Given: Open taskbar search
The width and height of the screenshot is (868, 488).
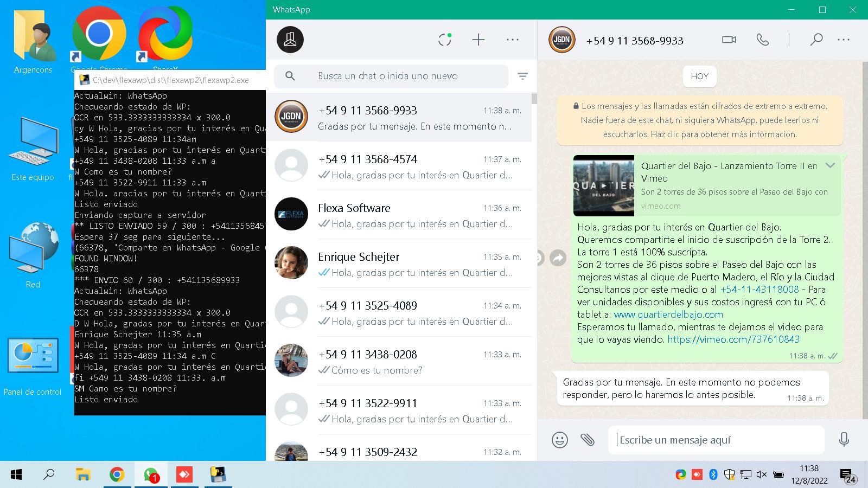Looking at the screenshot, I should 49,475.
